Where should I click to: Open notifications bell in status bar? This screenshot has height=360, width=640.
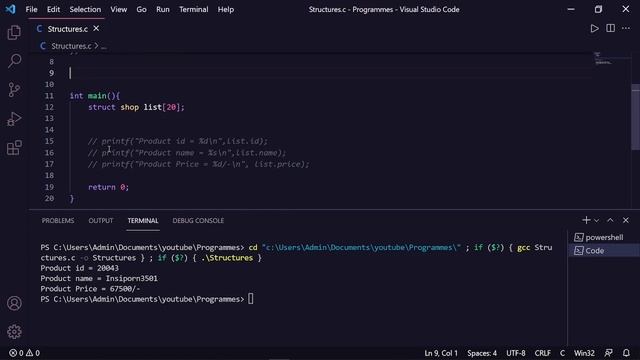point(626,353)
